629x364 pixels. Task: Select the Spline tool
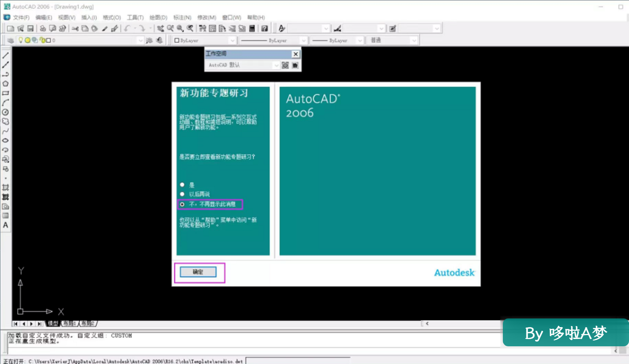point(5,131)
